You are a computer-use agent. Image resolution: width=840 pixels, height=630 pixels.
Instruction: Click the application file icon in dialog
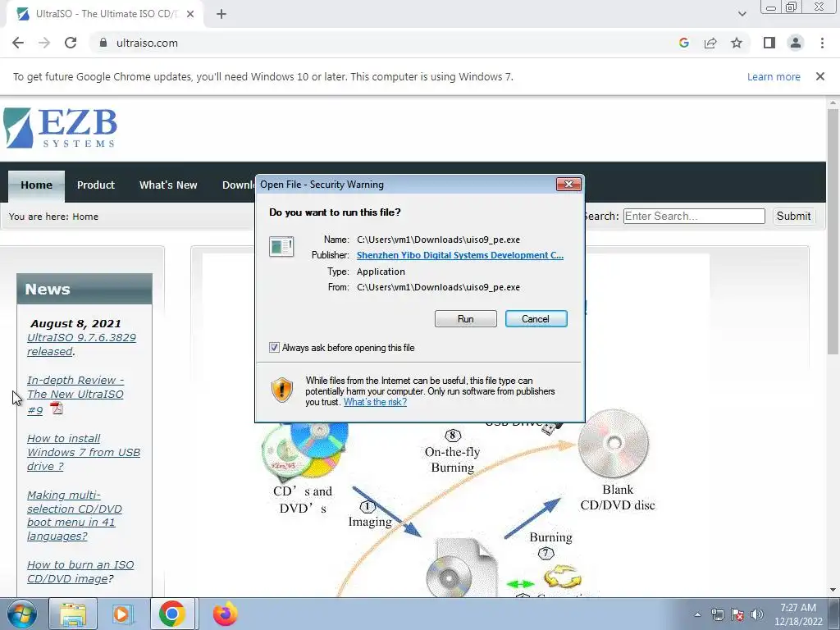point(281,247)
